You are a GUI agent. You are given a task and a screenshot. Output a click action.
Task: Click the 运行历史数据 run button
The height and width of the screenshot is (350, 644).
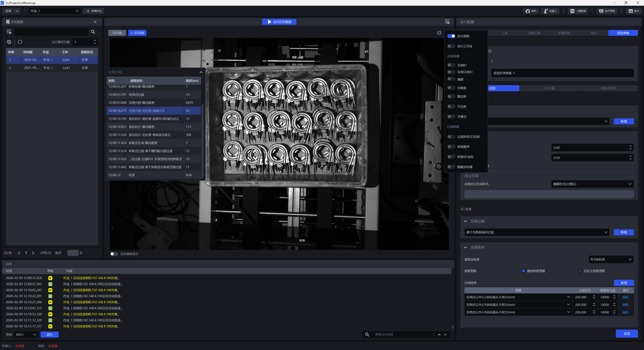[x=279, y=22]
